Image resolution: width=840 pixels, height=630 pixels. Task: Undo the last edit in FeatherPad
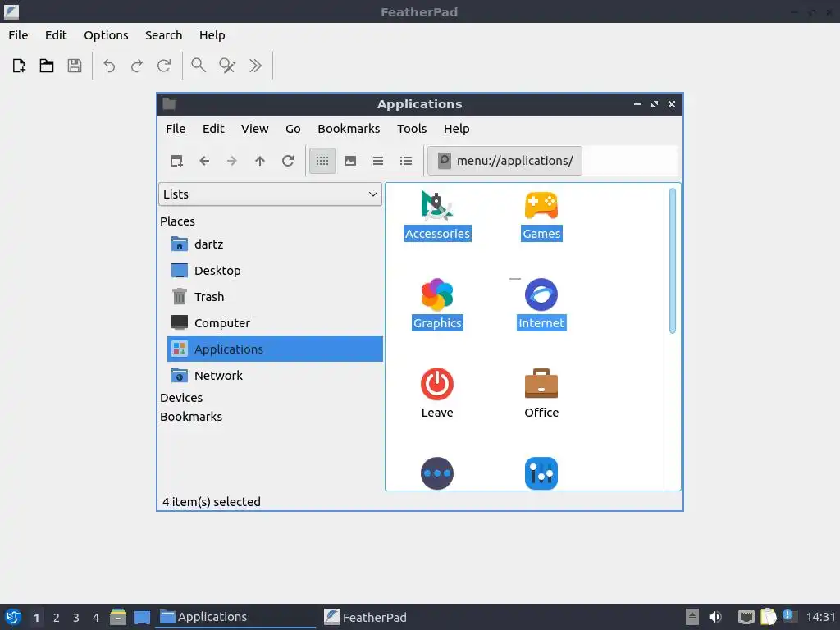click(109, 66)
